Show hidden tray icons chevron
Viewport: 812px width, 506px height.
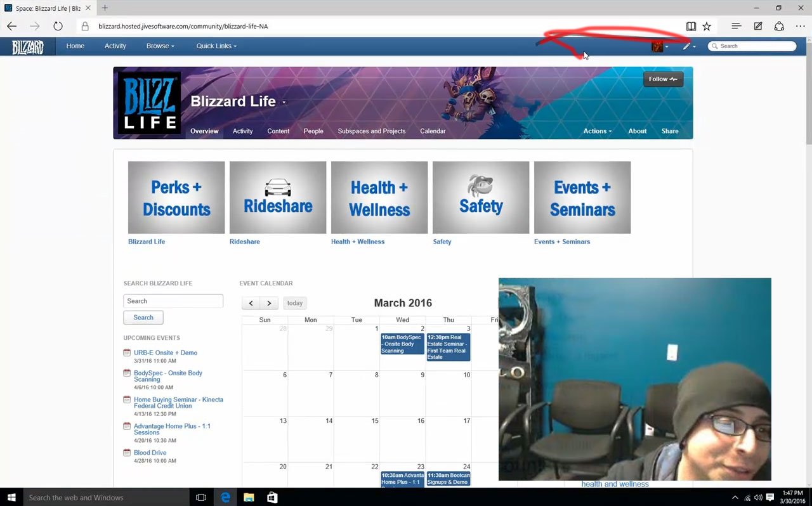[x=735, y=498]
